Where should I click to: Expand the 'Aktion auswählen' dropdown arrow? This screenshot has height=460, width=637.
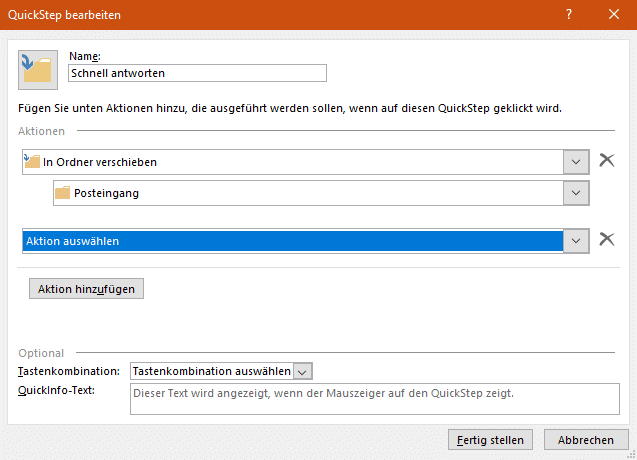[576, 241]
